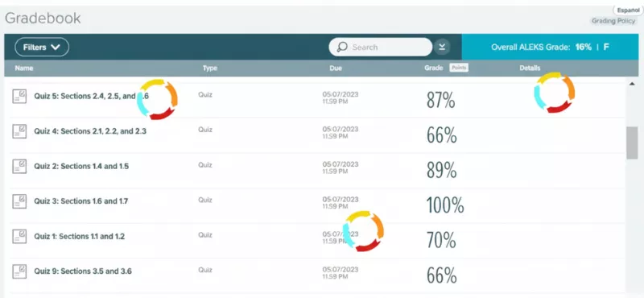Open Quiz 9: Sections 3.5 and 3.6
Viewport: 644px width, 298px height.
[83, 271]
